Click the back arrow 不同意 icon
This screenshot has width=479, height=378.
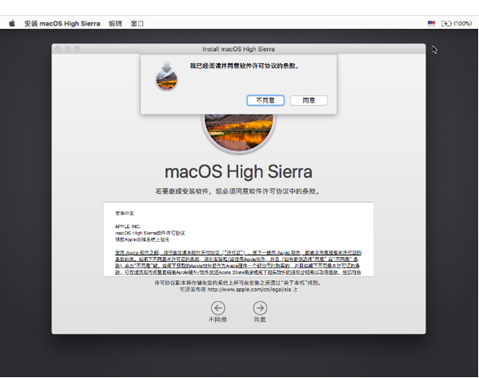click(x=218, y=308)
